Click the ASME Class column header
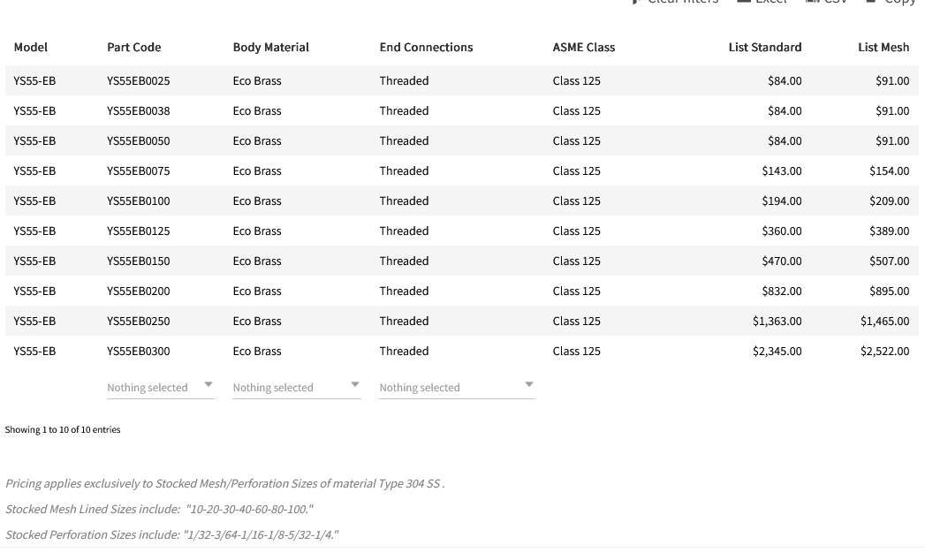Image resolution: width=925 pixels, height=560 pixels. click(x=584, y=48)
